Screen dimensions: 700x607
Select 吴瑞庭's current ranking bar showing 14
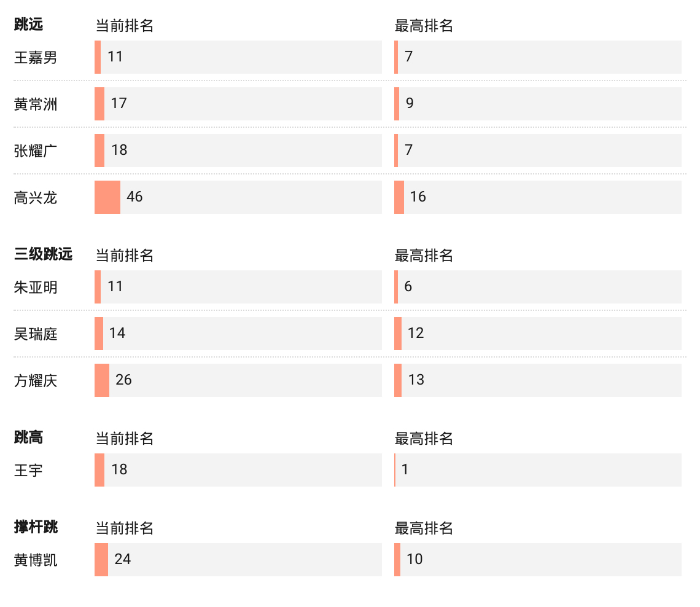point(99,334)
